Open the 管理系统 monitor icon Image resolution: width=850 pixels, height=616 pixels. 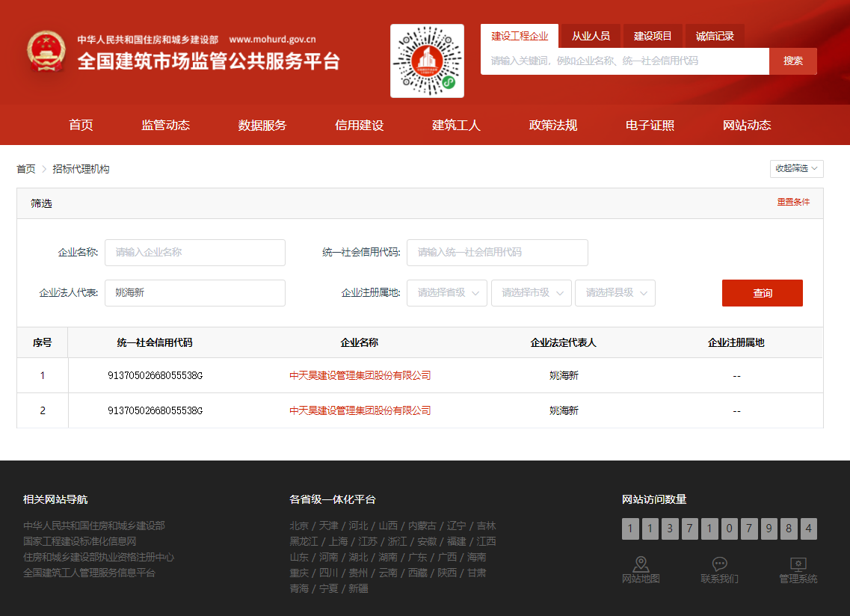pos(798,564)
